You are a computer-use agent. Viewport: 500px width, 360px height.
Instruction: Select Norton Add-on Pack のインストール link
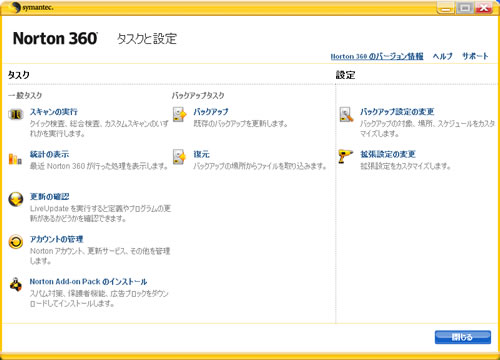coord(88,282)
